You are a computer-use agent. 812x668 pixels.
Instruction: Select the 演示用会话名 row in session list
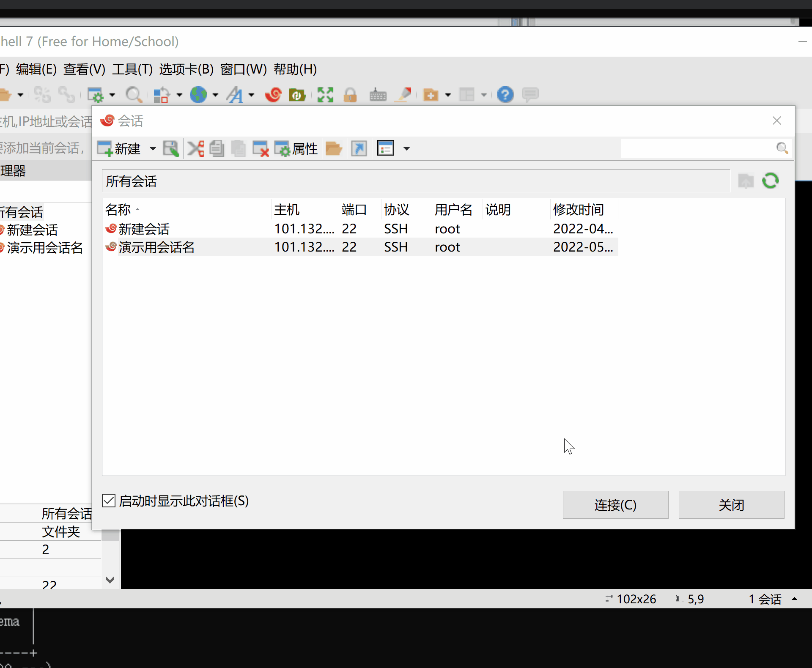[360, 247]
